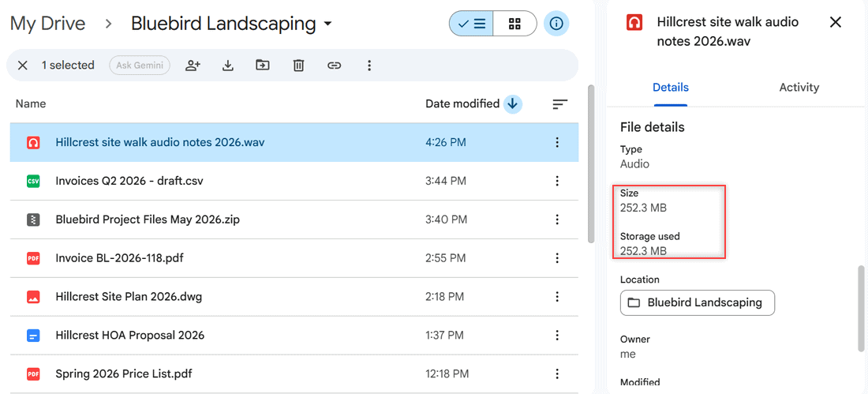Open more actions for Hillcrest HOA Proposal 2026

point(557,336)
